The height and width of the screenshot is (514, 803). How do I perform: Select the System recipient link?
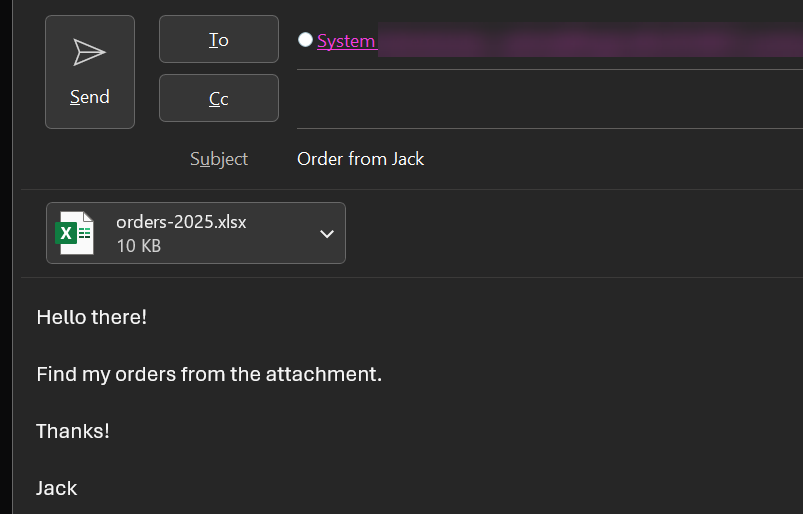[346, 41]
